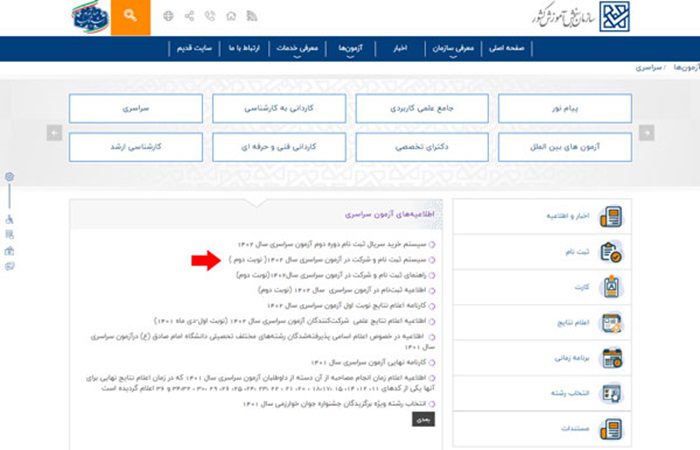The width and height of the screenshot is (700, 450).
Task: Open the globe language icon
Action: point(168,16)
